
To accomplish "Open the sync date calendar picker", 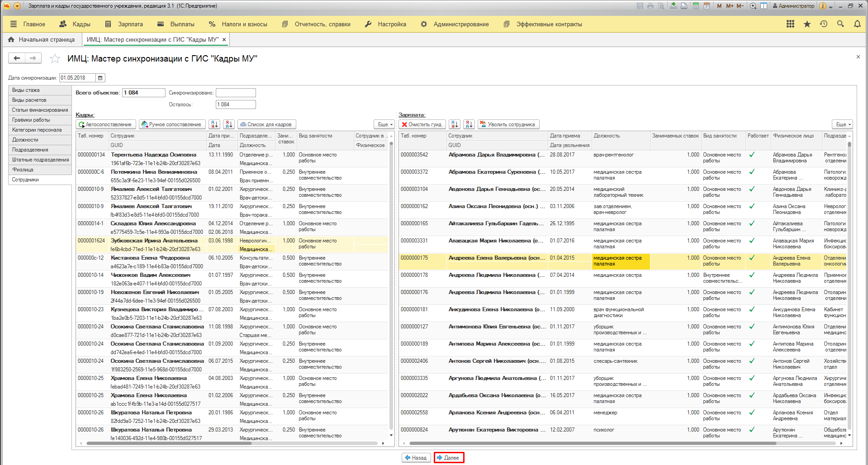I will click(x=100, y=78).
